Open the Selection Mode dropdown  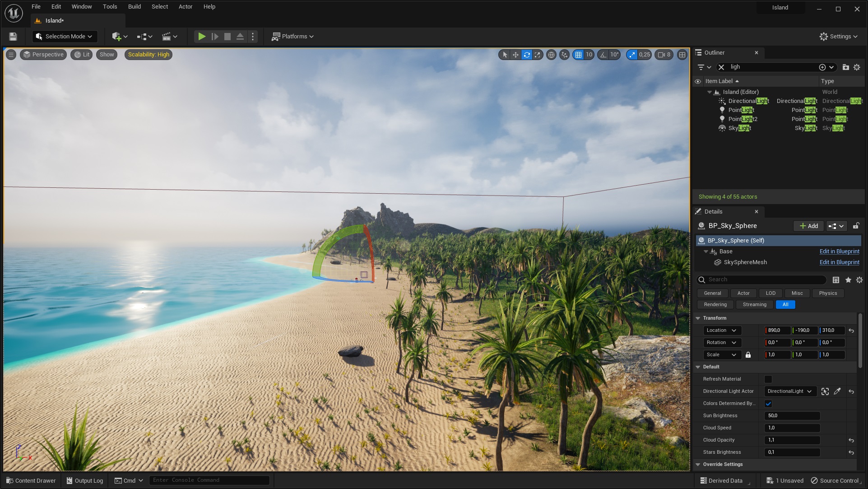(x=65, y=36)
